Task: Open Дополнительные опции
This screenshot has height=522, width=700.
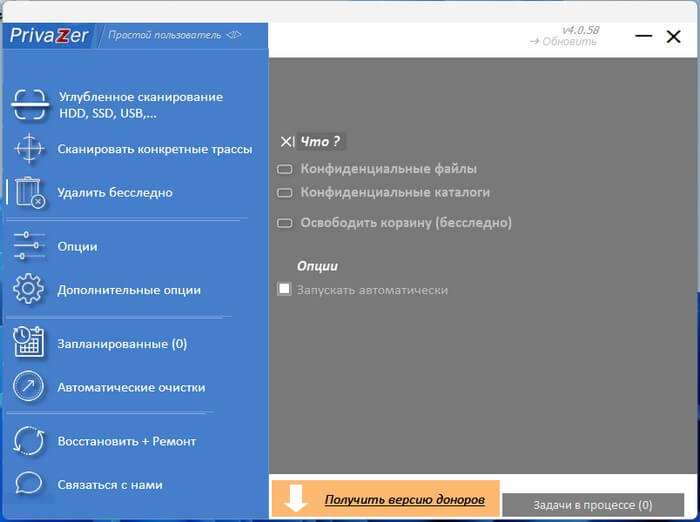Action: 129,290
